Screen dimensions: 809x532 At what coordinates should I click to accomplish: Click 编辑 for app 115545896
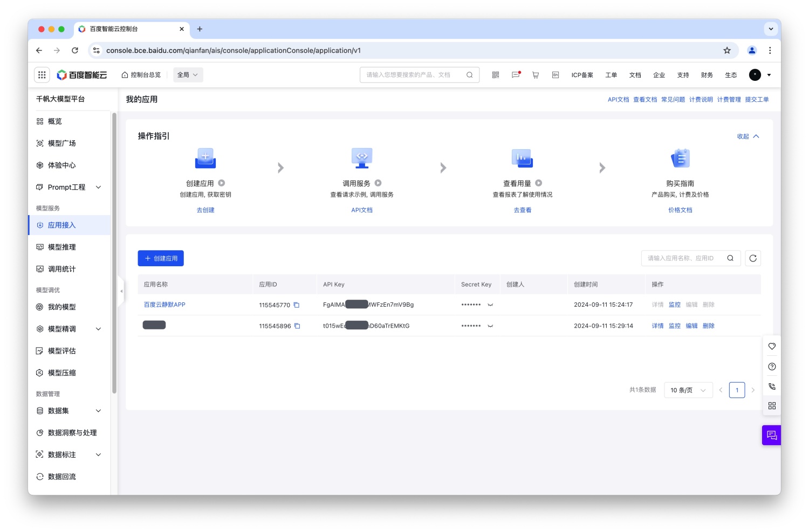[x=692, y=326]
